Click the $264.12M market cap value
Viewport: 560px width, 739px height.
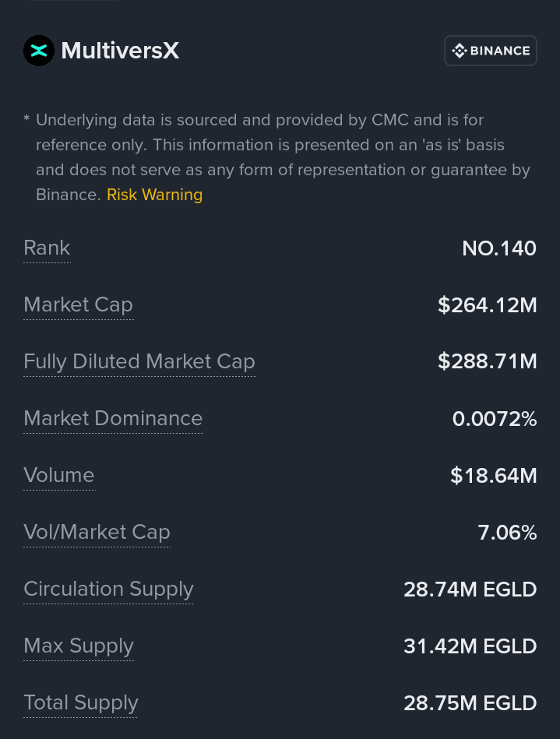[x=487, y=305]
